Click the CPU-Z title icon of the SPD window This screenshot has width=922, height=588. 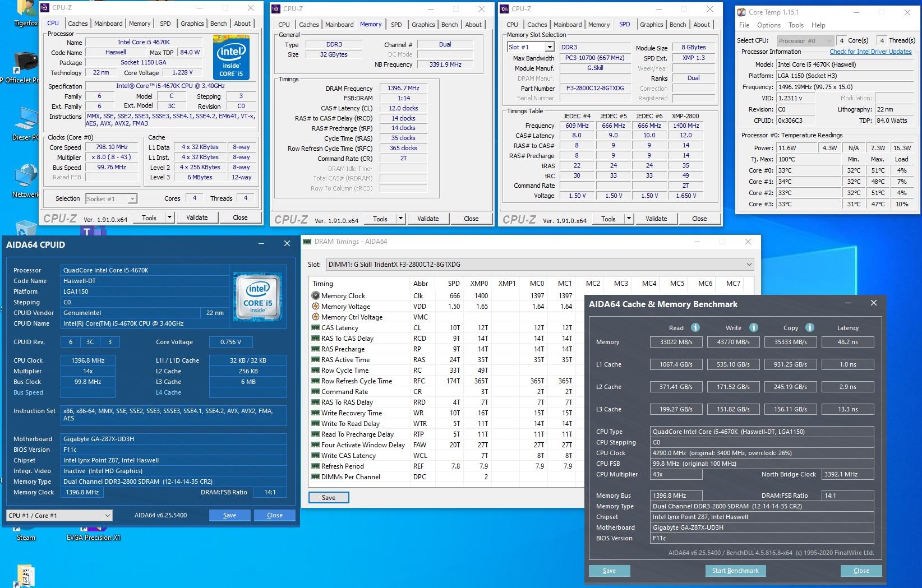505,8
